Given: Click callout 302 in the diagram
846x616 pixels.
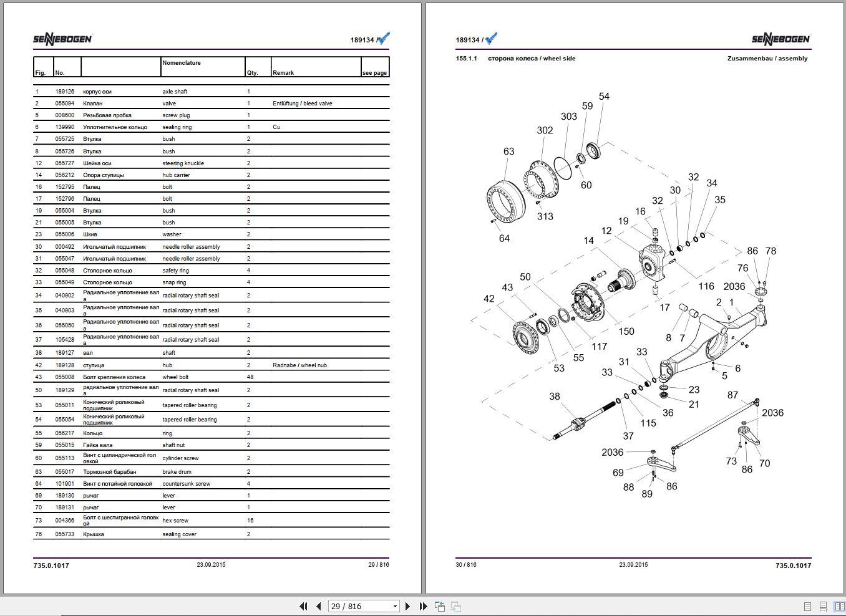Looking at the screenshot, I should point(545,130).
